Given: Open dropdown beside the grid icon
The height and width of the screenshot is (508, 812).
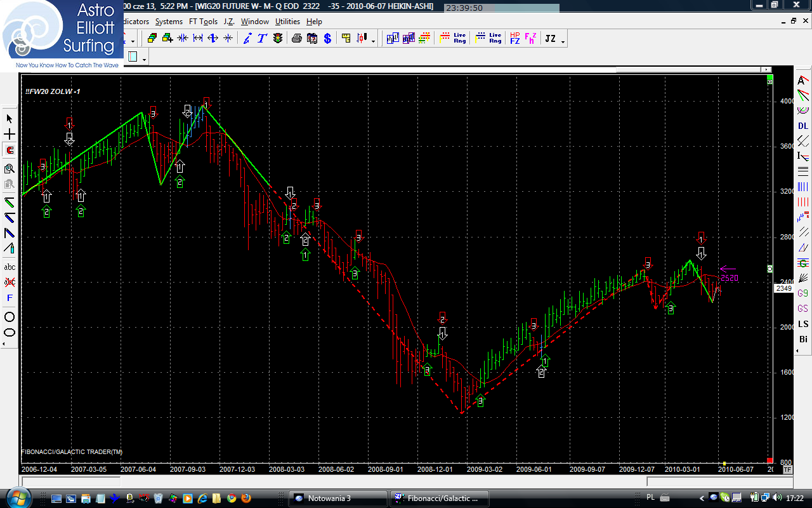Looking at the screenshot, I should pos(145,59).
